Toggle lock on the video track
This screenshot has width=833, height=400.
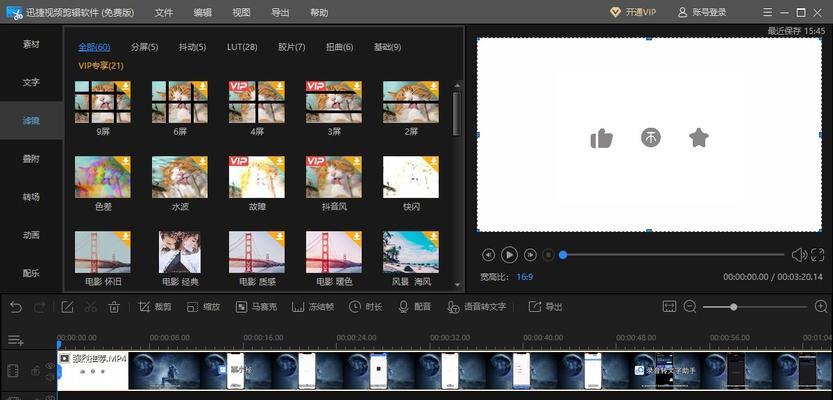click(36, 371)
